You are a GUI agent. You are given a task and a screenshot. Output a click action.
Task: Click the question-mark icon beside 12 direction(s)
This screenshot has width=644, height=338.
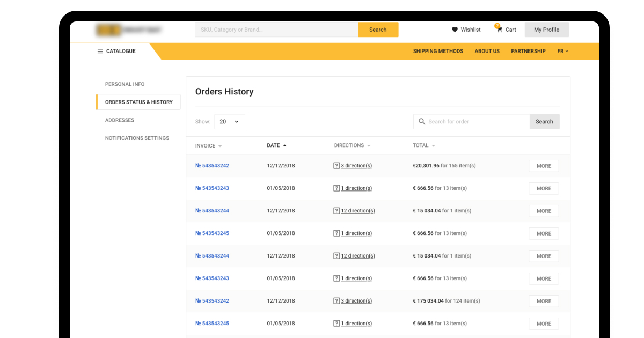pyautogui.click(x=338, y=211)
